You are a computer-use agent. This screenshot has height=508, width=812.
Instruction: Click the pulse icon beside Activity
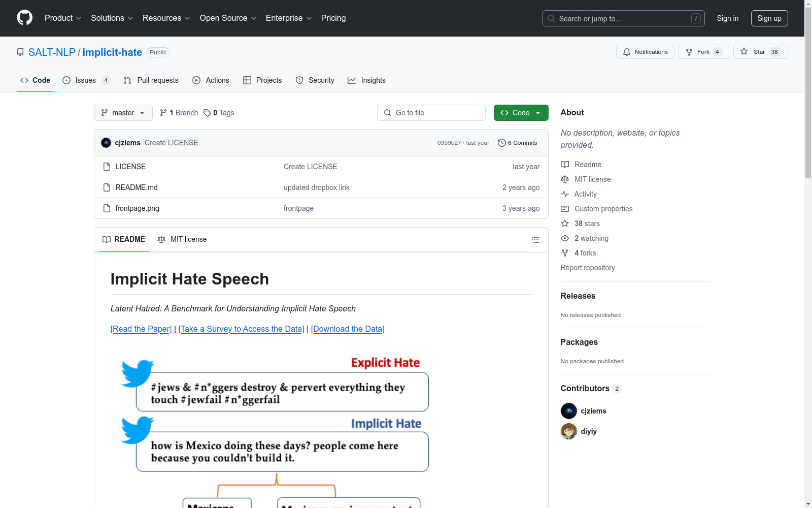point(565,194)
